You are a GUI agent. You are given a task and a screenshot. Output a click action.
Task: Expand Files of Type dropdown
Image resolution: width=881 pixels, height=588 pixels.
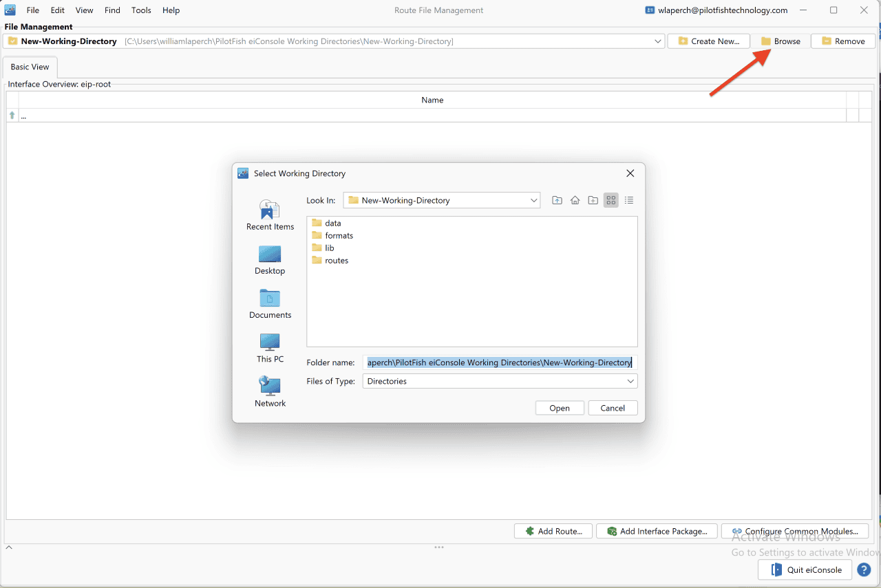[x=630, y=381]
